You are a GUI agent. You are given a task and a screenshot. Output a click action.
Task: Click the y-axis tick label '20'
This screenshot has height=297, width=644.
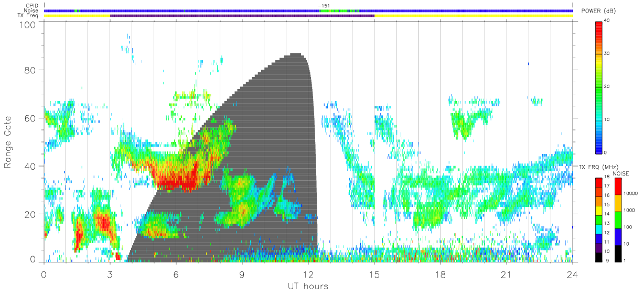click(x=31, y=214)
